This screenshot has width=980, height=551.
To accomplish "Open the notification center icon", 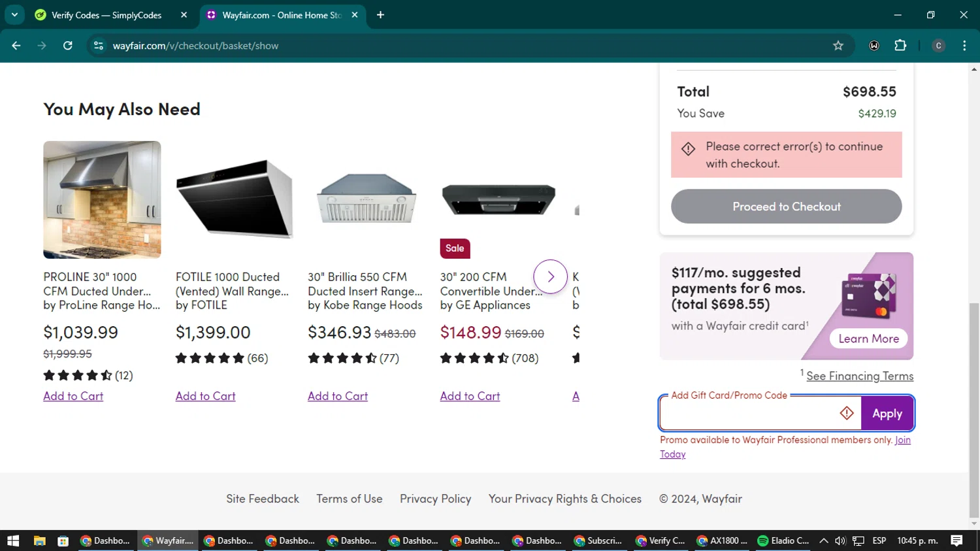I will point(956,541).
